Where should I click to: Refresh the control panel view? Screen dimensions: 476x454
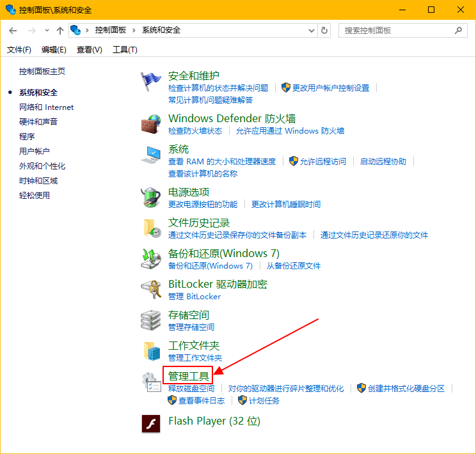[x=324, y=30]
